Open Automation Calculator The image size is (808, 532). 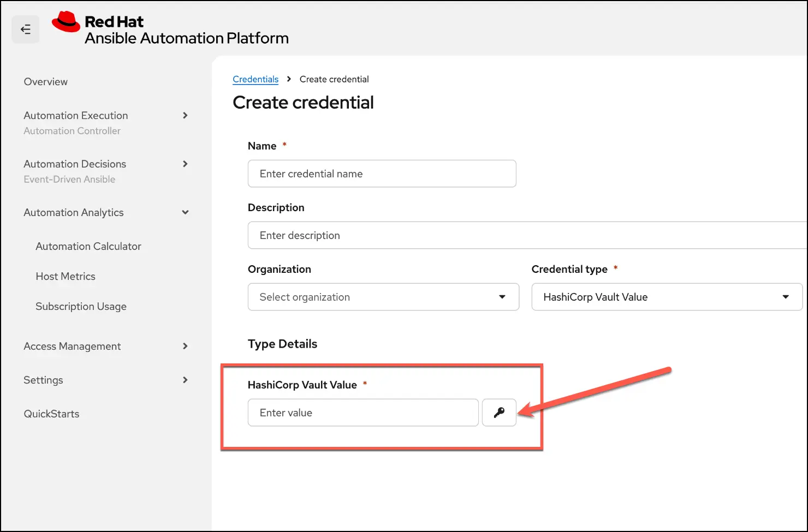coord(88,247)
